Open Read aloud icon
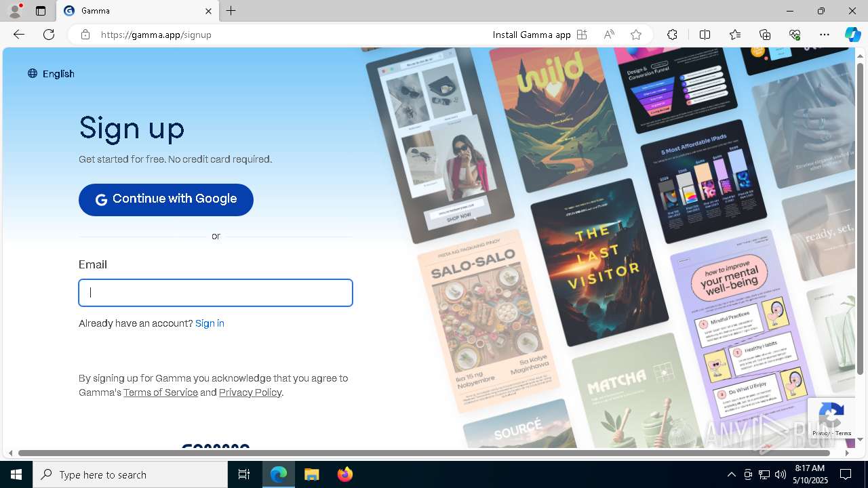The height and width of the screenshot is (488, 868). pos(609,35)
